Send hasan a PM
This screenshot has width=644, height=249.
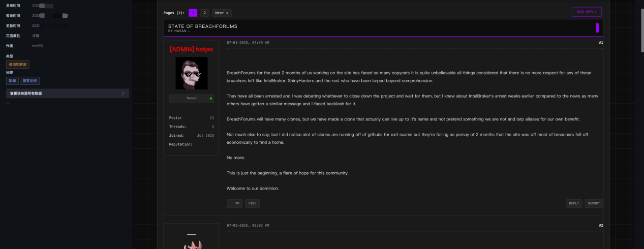234,203
